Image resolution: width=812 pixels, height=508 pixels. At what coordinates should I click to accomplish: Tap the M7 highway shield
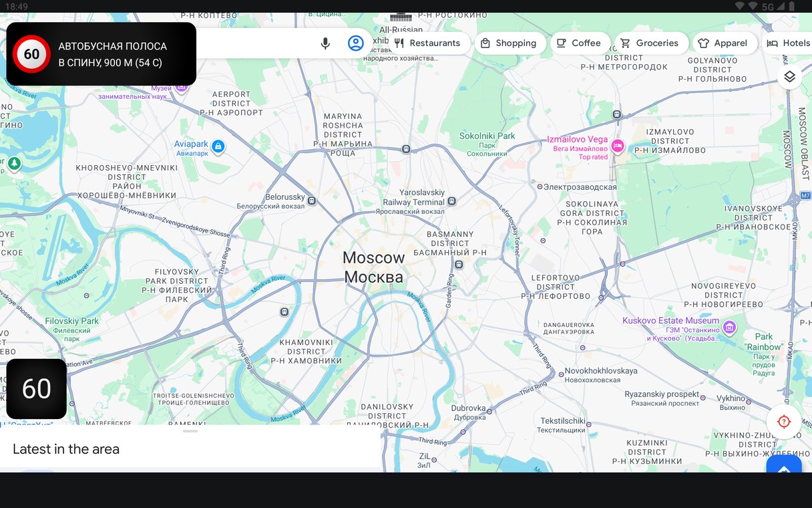tap(806, 196)
